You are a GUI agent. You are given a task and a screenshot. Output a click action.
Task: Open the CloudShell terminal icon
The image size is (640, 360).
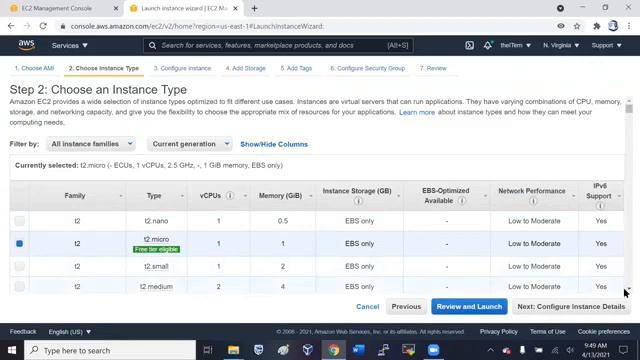[x=469, y=45]
